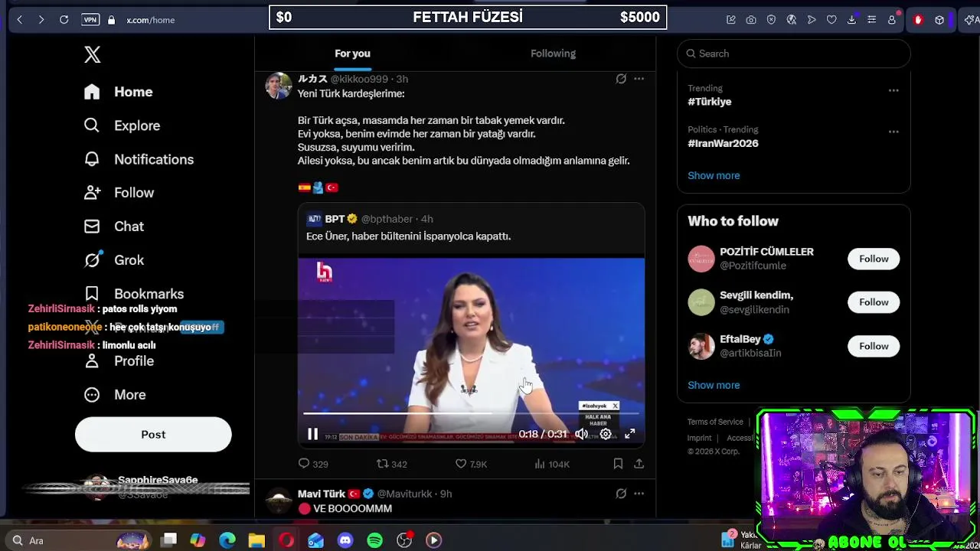The image size is (980, 551).
Task: Open the #Türkiye trending topic
Action: 710,102
